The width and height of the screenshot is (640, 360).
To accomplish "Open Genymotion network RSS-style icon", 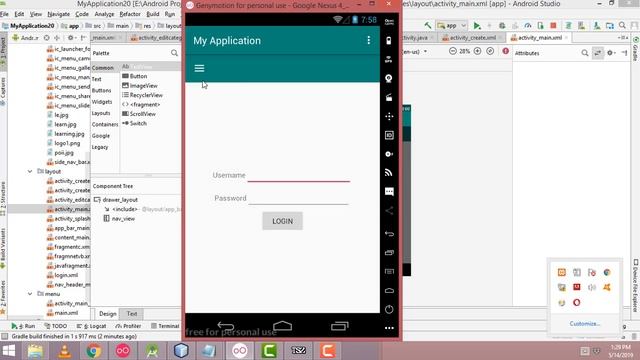I will 389,173.
